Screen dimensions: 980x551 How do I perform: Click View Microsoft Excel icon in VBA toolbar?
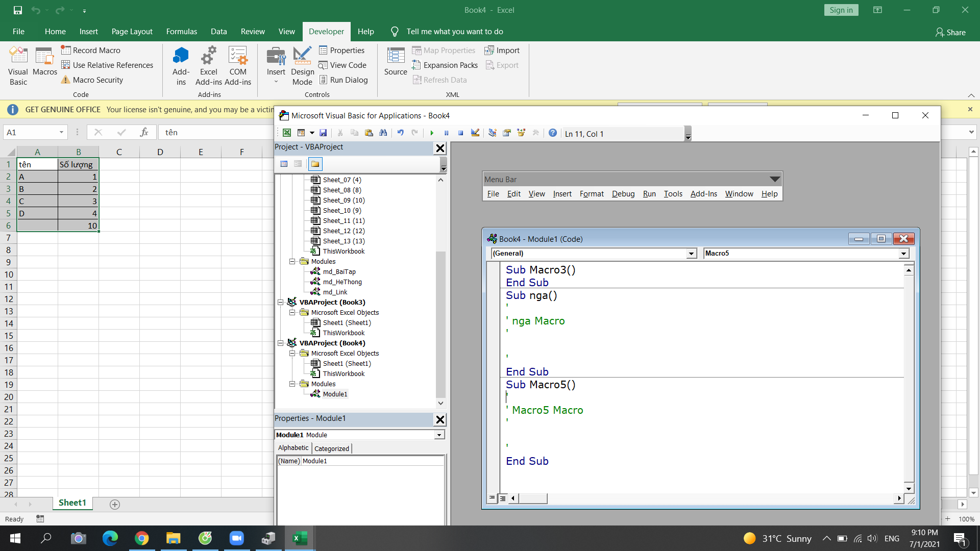click(x=287, y=133)
